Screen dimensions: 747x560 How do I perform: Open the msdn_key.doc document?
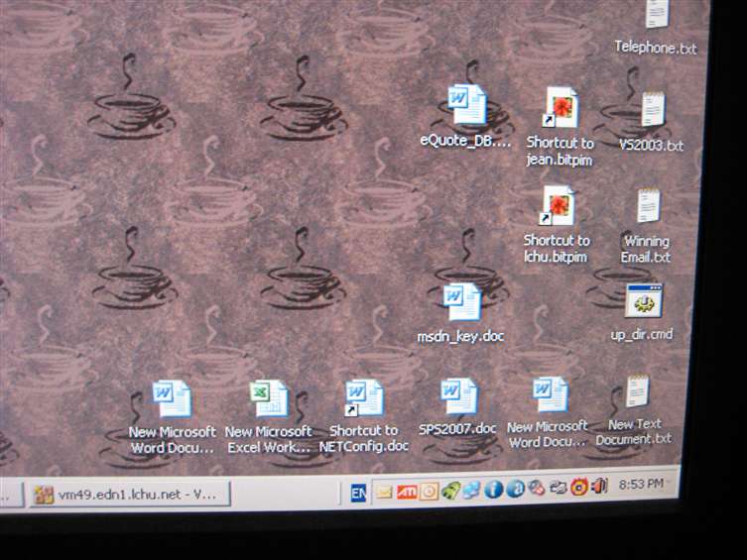point(460,314)
